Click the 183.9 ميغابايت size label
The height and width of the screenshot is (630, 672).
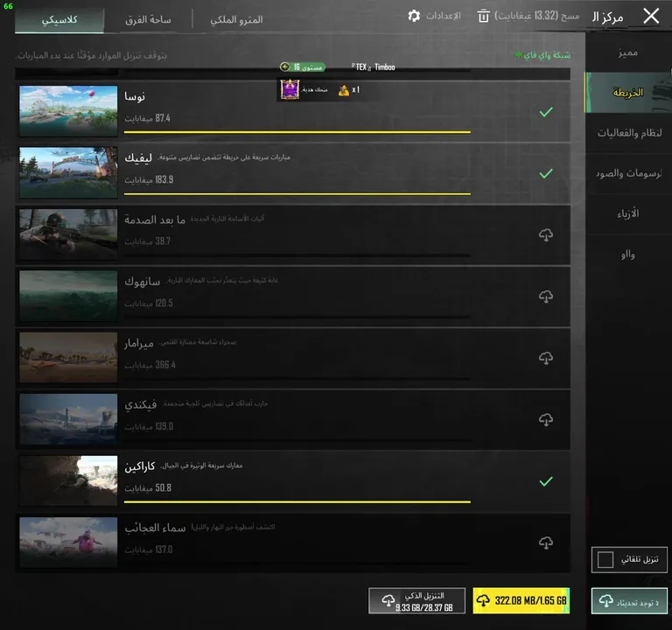coord(149,180)
